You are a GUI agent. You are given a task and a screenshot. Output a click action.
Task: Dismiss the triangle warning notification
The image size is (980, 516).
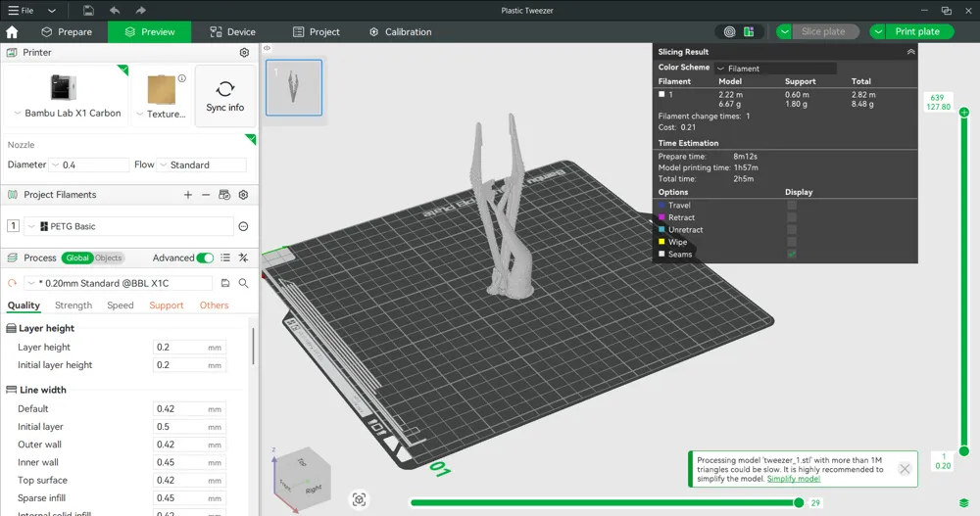point(905,469)
